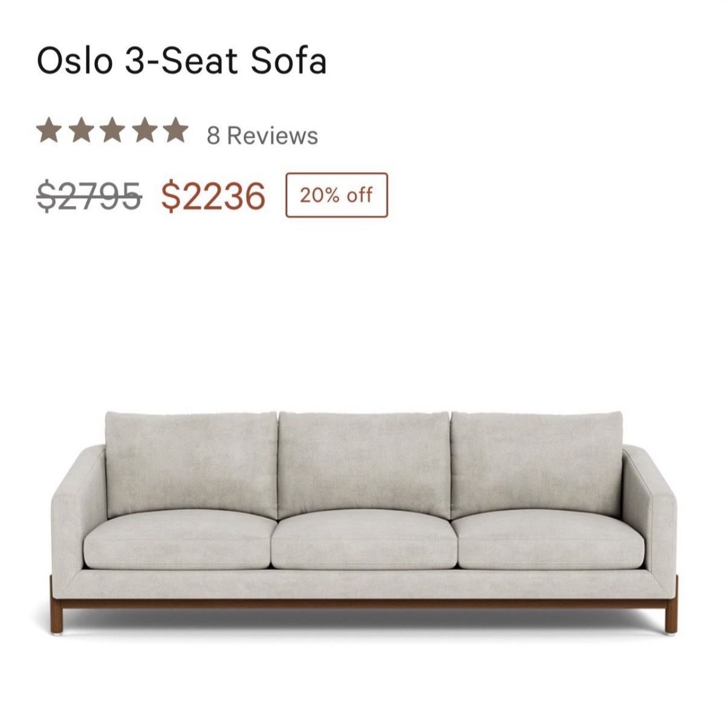728x705 pixels.
Task: Click the sale price $2236
Action: pos(212,196)
